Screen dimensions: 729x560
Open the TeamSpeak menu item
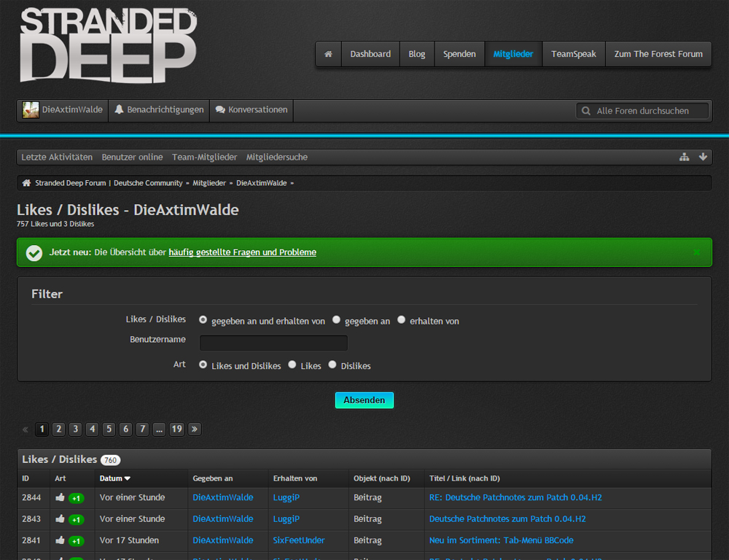573,54
